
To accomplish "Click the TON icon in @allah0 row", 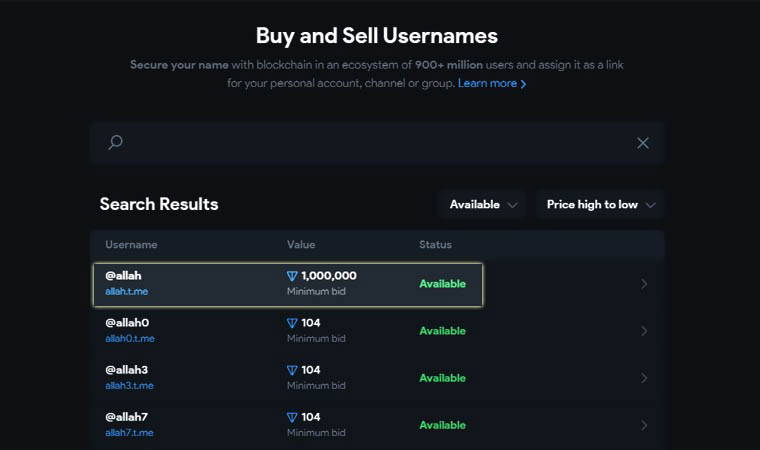I will click(292, 323).
